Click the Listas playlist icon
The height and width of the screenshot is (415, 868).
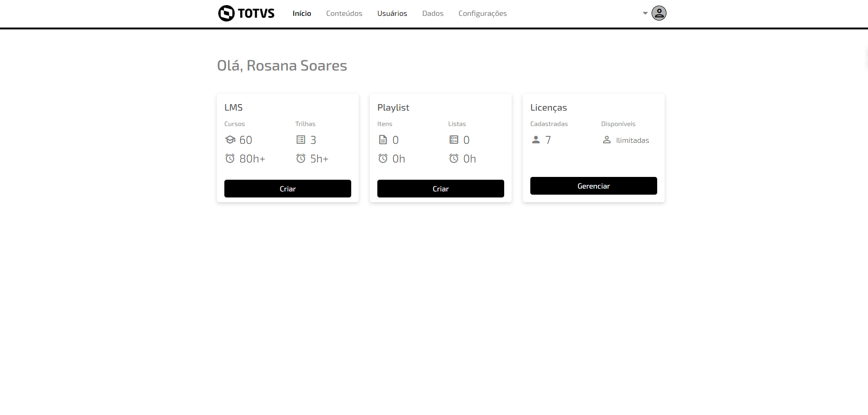(x=454, y=140)
